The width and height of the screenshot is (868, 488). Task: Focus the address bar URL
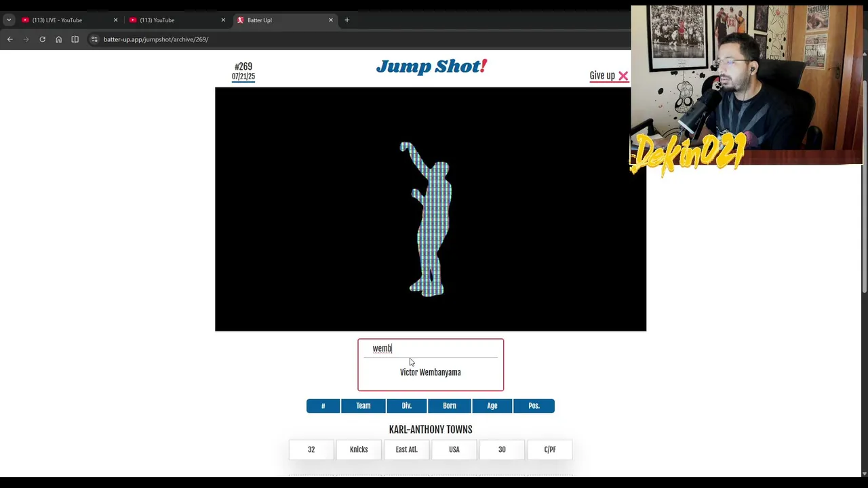(x=156, y=39)
